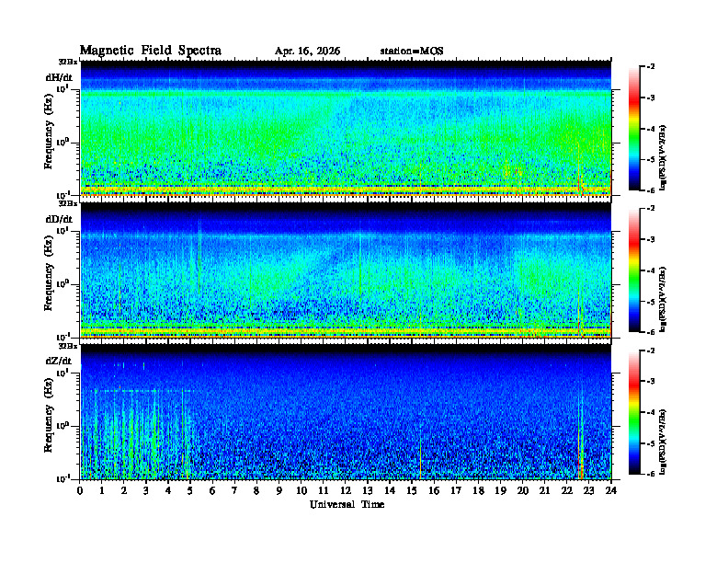Click hour 19 on the time axis
The width and height of the screenshot is (728, 563).
(x=500, y=491)
